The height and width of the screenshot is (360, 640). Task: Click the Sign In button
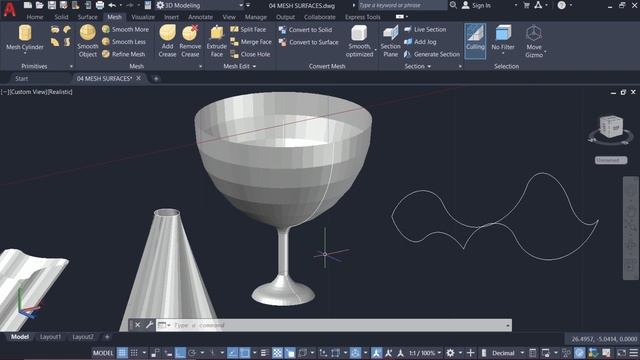[x=476, y=5]
